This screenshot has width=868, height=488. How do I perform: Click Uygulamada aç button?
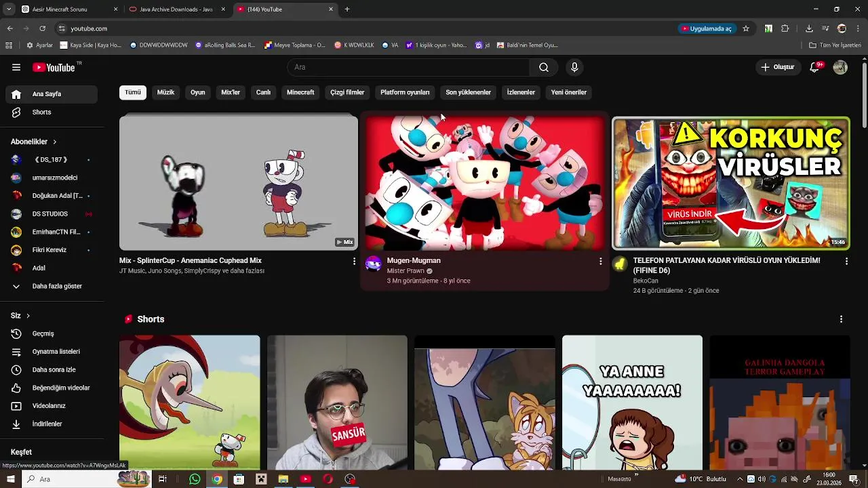pyautogui.click(x=707, y=28)
